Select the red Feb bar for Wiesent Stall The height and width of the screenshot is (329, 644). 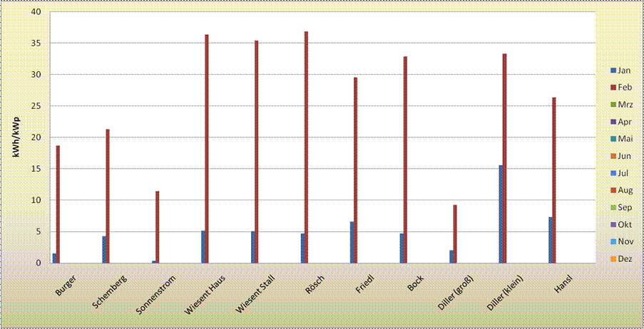[257, 152]
